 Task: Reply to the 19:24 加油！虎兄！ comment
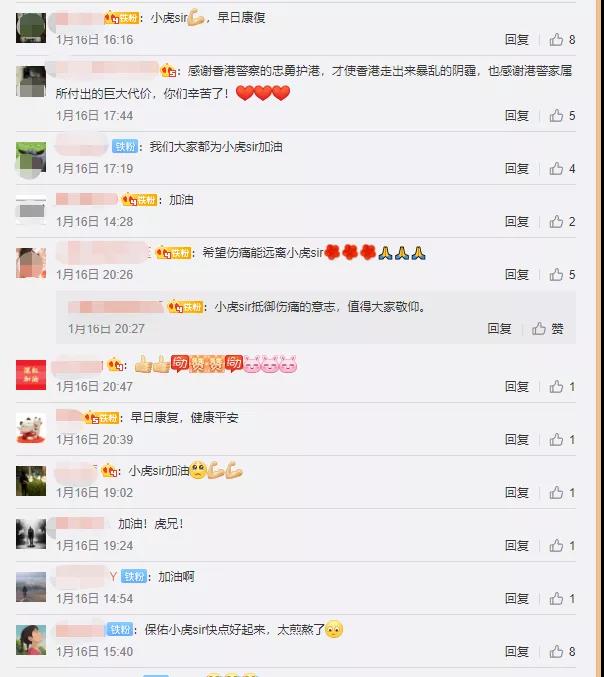click(x=517, y=546)
